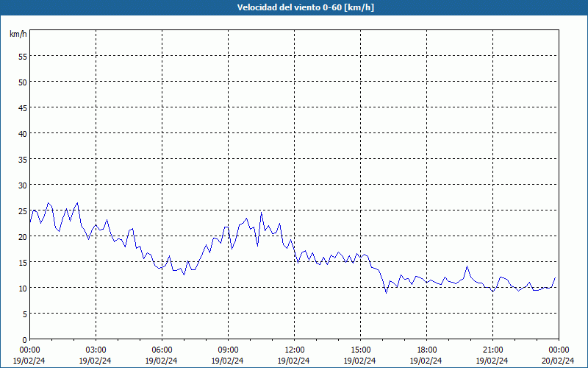The width and height of the screenshot is (588, 368).
Task: Select the '03:00' time axis label
Action: coord(96,350)
